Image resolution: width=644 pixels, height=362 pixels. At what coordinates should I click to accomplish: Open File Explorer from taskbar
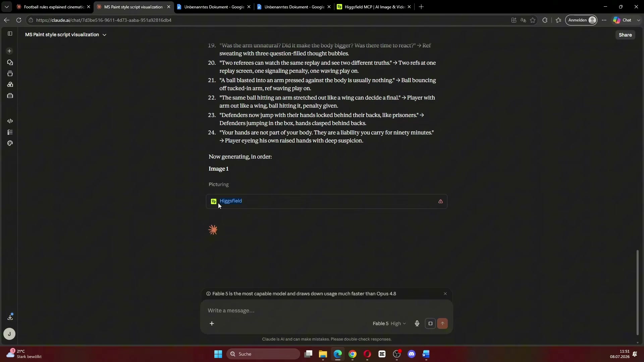tap(323, 354)
